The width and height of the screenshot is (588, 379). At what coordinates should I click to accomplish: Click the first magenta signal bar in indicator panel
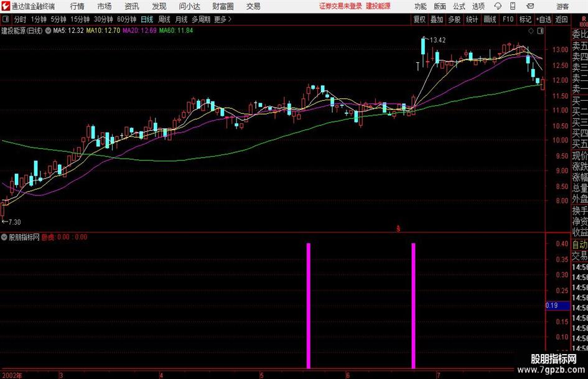pyautogui.click(x=309, y=306)
